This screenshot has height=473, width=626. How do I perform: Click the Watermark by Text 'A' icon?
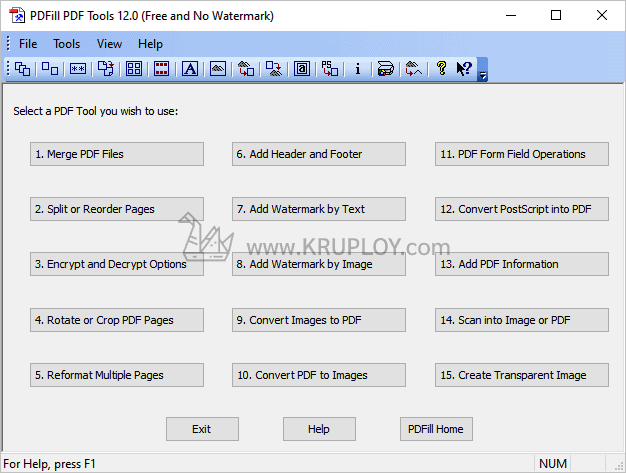point(190,69)
